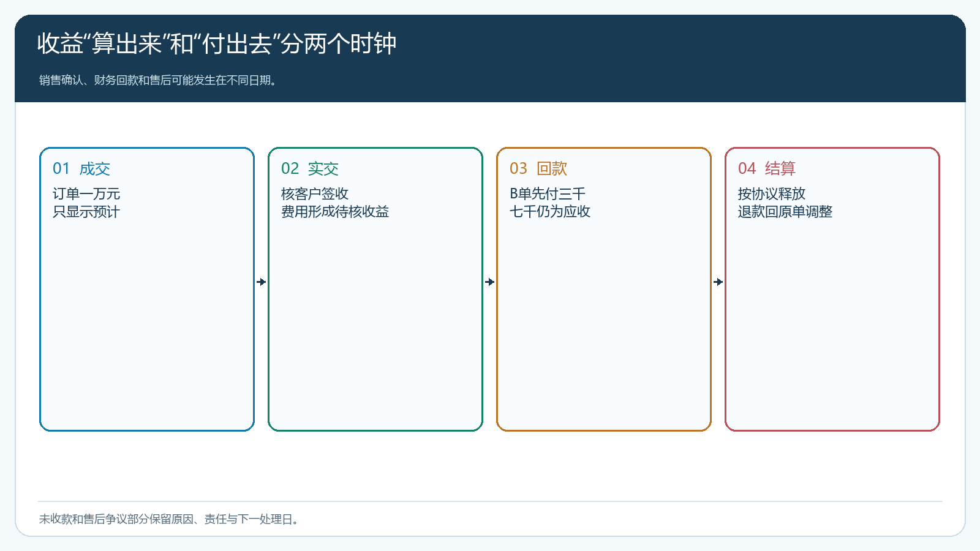The image size is (980, 551).
Task: Click the heading 02 实交
Action: pos(310,168)
